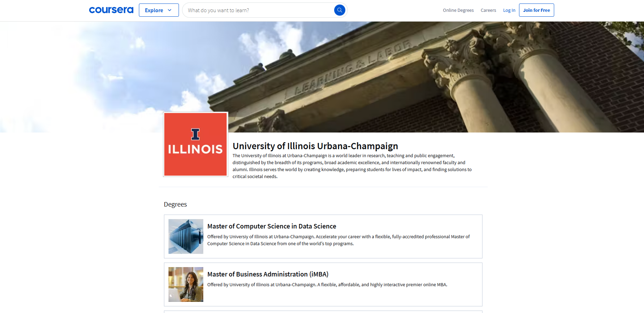
Task: Open Master of Business Administration (iMBA) title
Action: coord(268,274)
